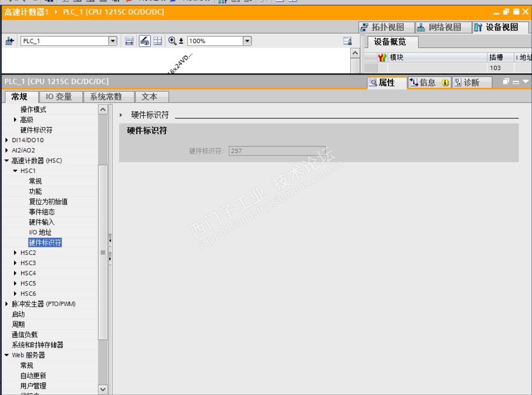Select I/O 地址 under HSC1
Viewport: 532px width, 395px height.
(x=40, y=233)
